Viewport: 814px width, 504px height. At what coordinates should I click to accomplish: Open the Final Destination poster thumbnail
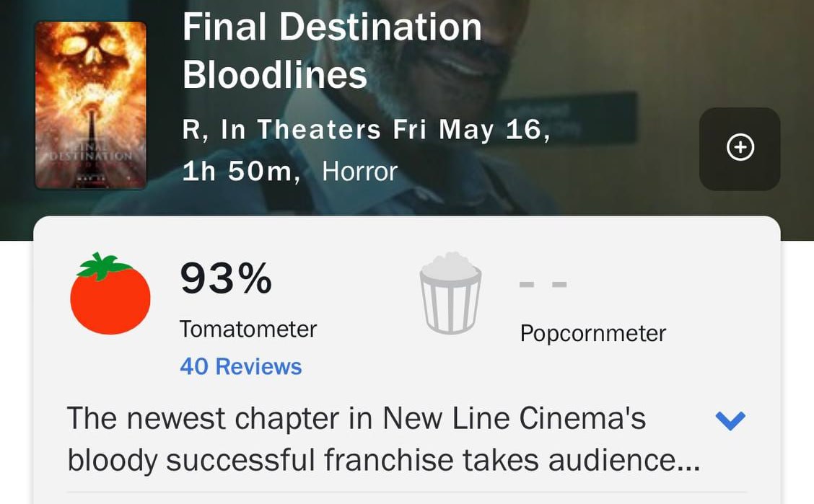(x=91, y=105)
